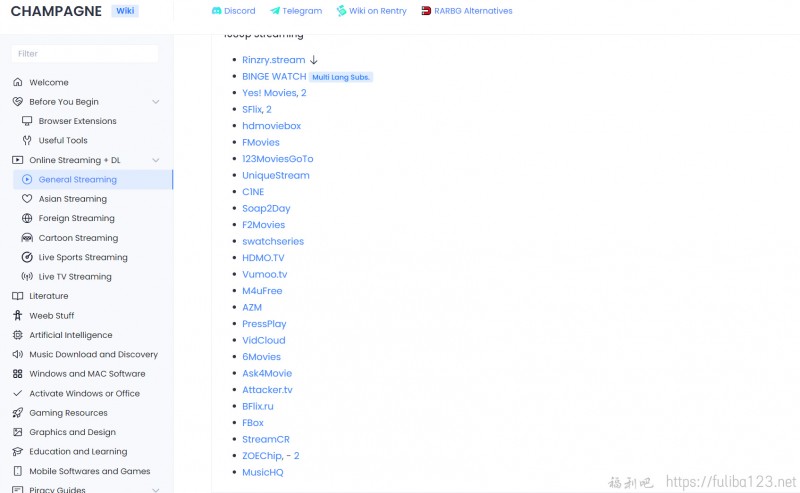The width and height of the screenshot is (800, 493).
Task: Open the BINGE WATCH link
Action: [274, 77]
